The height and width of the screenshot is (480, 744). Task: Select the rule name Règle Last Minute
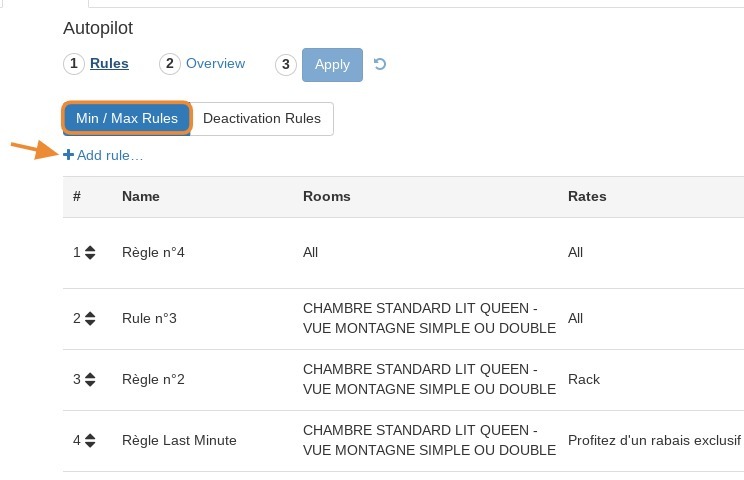pyautogui.click(x=179, y=441)
